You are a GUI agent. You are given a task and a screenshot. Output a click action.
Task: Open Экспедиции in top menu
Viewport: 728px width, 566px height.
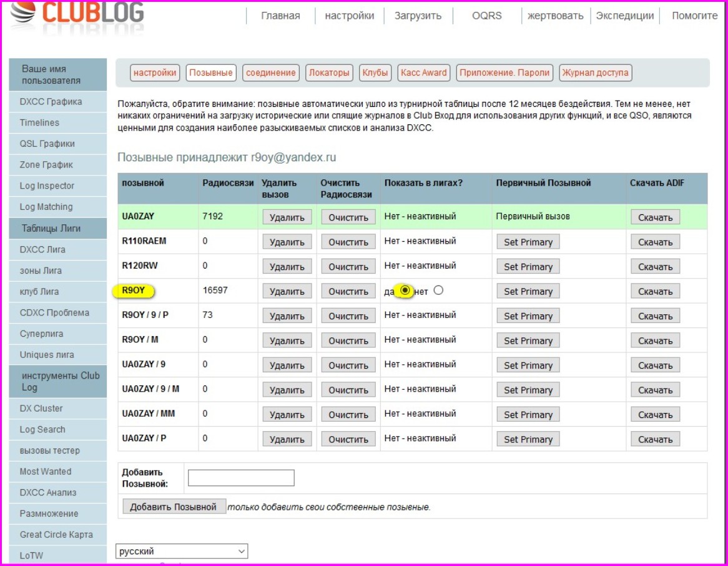pos(624,16)
